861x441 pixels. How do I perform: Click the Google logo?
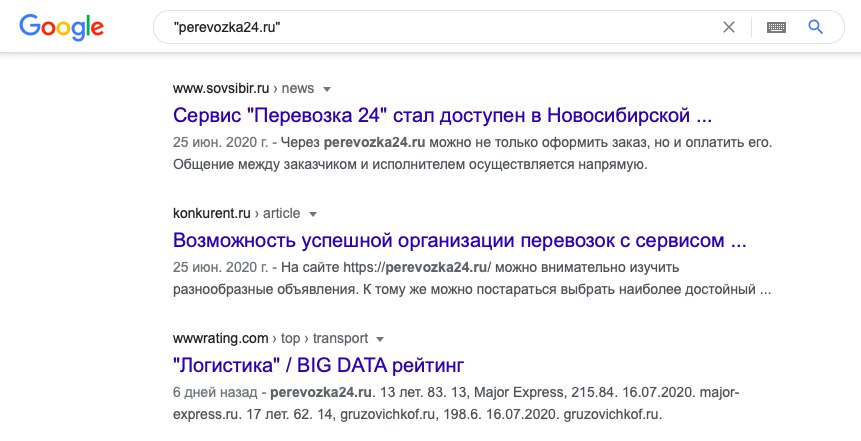point(62,27)
